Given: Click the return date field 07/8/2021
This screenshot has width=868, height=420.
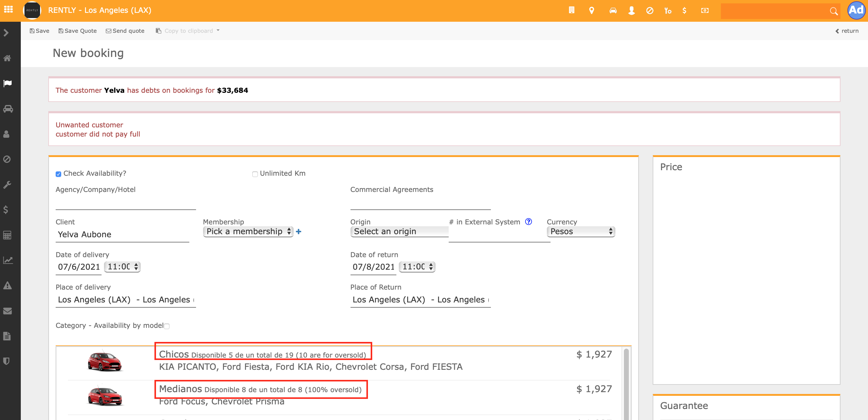Looking at the screenshot, I should click(x=373, y=267).
